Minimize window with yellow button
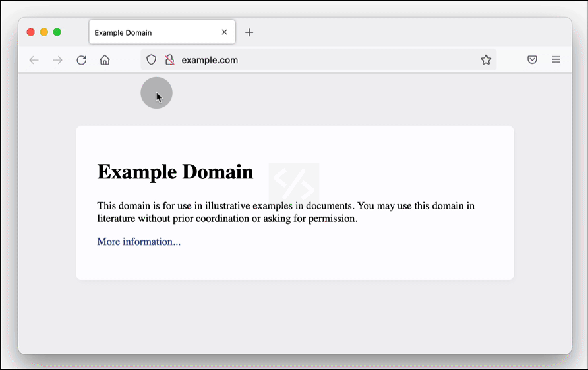 (x=44, y=32)
